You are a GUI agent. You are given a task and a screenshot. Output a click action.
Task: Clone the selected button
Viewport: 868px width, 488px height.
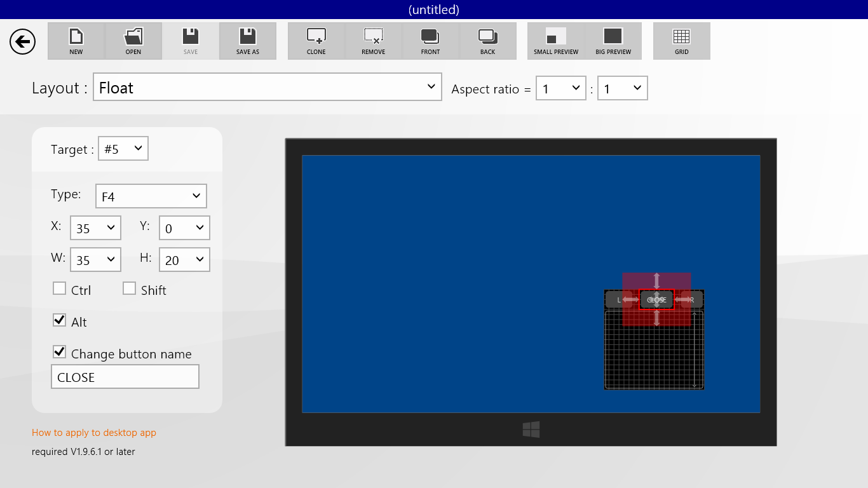(x=315, y=41)
